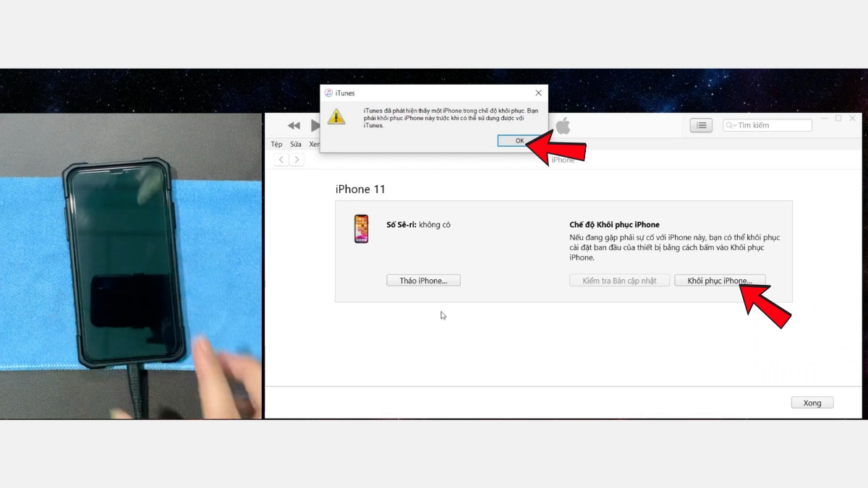Click the Tháo iPhone... button
This screenshot has height=488, width=868.
coord(424,281)
